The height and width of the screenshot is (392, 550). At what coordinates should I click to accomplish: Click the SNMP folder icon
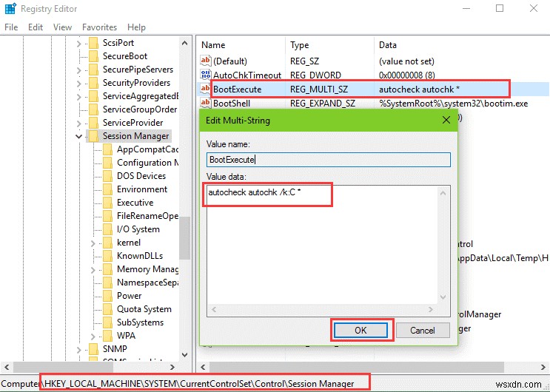(x=94, y=350)
